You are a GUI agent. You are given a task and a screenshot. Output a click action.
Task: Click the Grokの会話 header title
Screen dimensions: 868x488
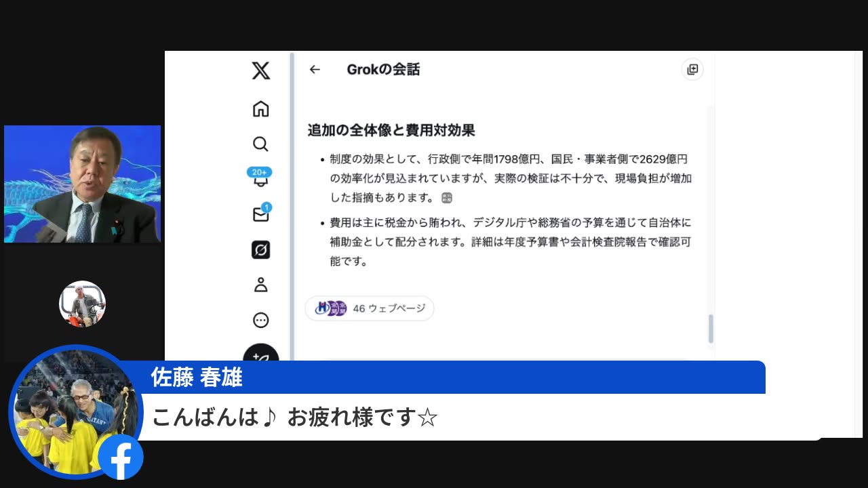click(383, 69)
